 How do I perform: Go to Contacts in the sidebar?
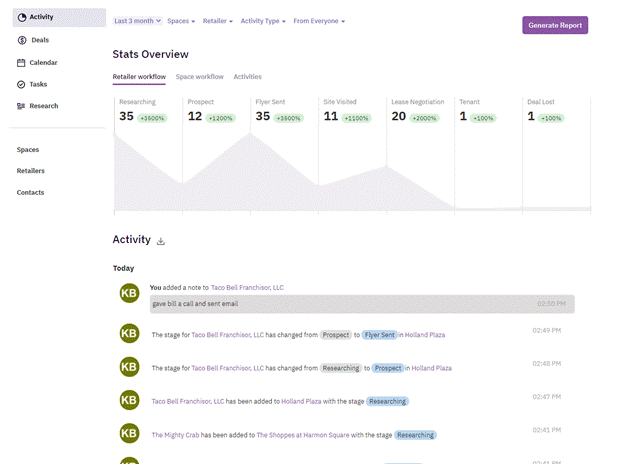30,192
